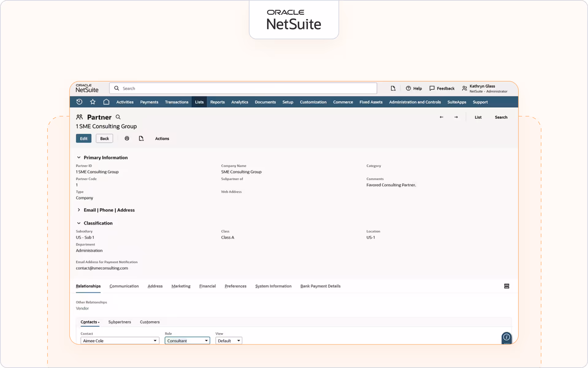Switch to the Preferences tab

[235, 286]
